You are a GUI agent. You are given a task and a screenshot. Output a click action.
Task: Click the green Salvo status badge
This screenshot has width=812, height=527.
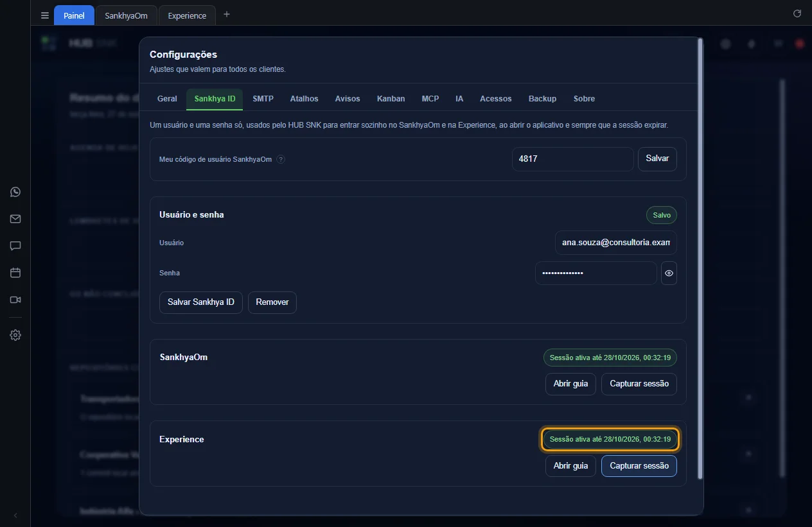click(662, 215)
